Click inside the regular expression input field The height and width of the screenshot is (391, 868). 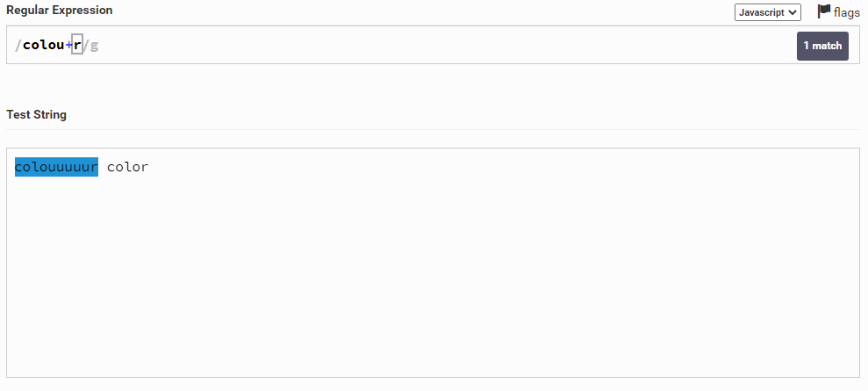[439, 46]
